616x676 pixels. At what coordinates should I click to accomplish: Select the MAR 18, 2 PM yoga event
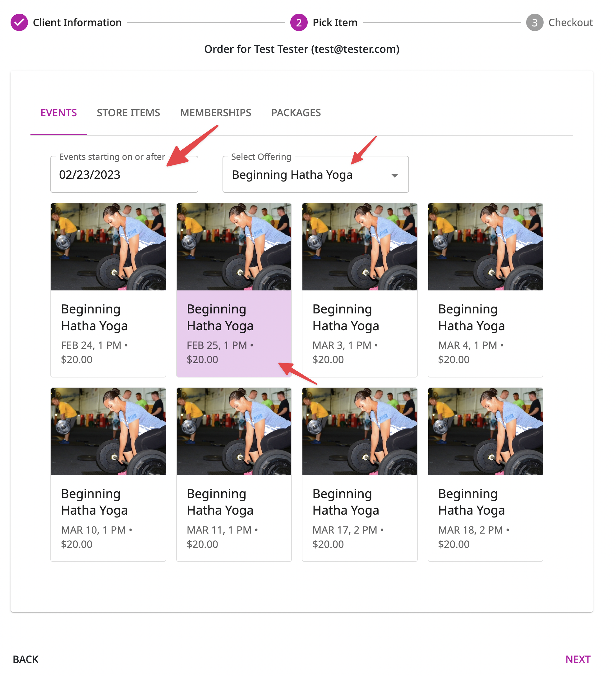pos(485,475)
